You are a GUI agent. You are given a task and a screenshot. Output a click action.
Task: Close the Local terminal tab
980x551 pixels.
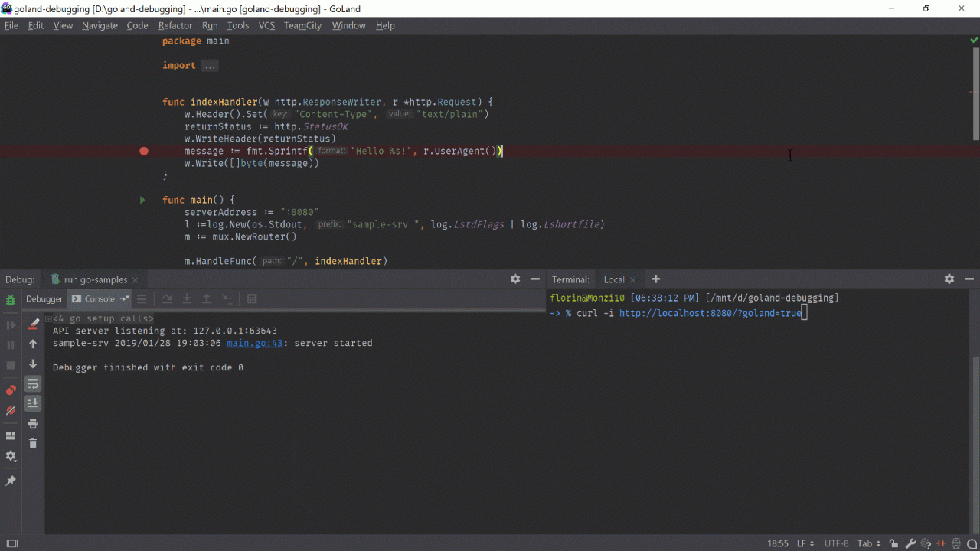point(633,280)
